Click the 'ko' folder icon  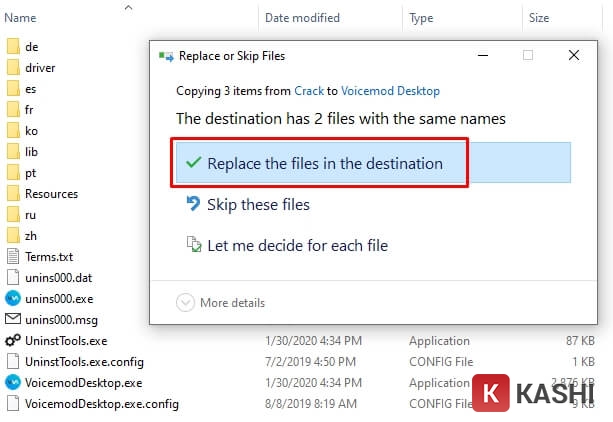pyautogui.click(x=13, y=131)
